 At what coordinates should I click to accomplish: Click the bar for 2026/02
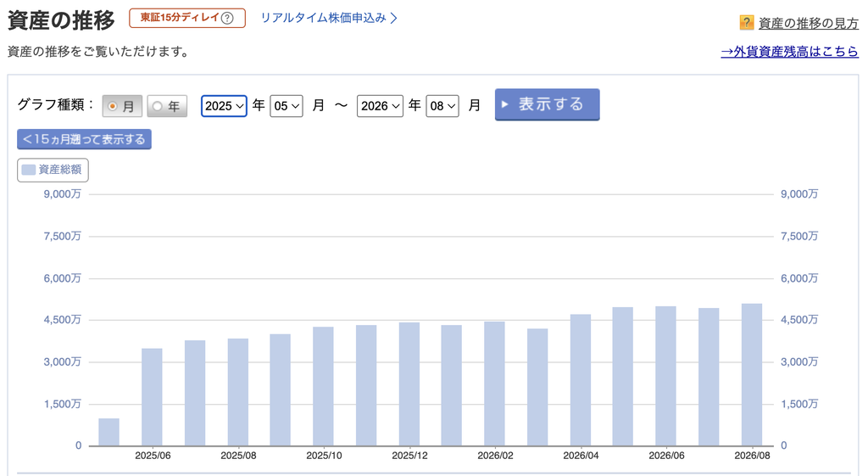click(494, 384)
